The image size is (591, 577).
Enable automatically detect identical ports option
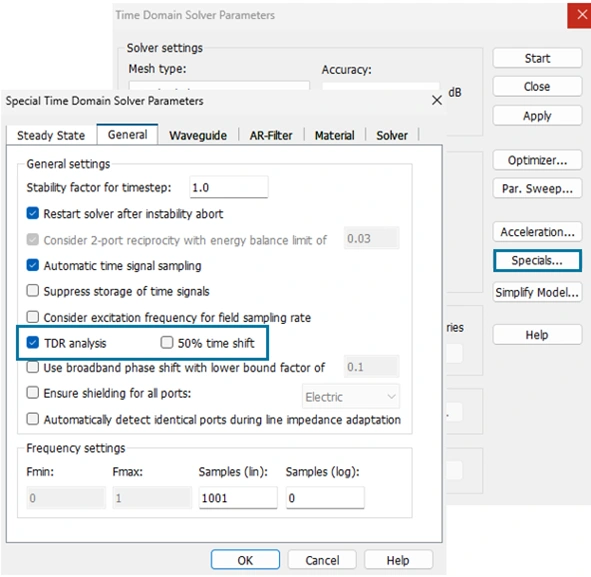[x=33, y=419]
